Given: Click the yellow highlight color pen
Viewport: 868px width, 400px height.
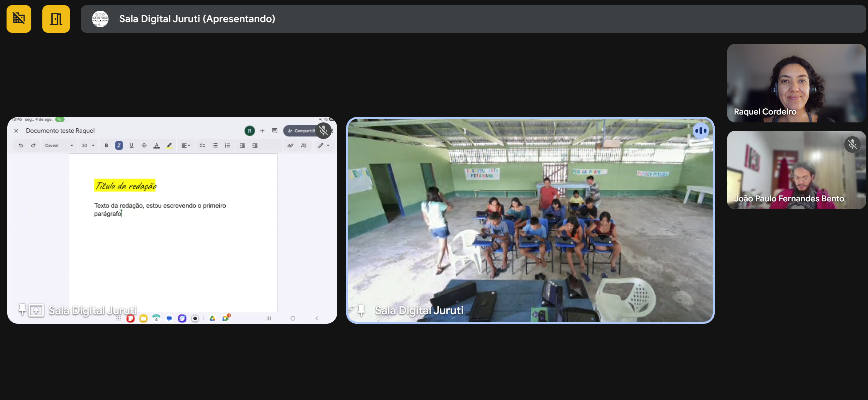Looking at the screenshot, I should 169,146.
